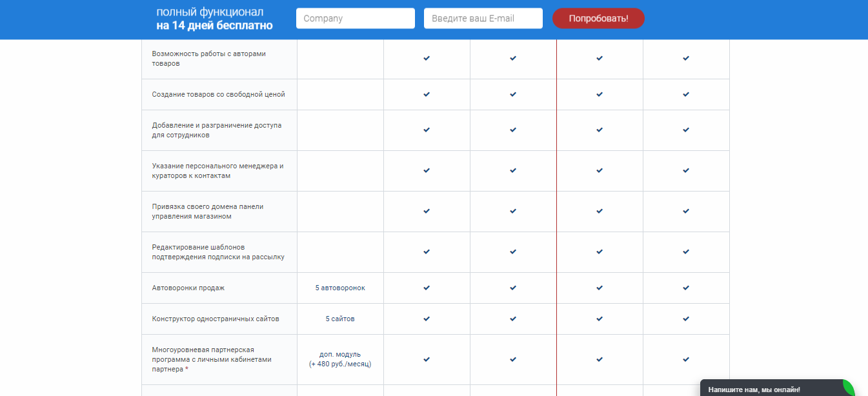Viewport: 868px width, 396px height.
Task: Click the 'доп. модуль (+ 480 руб./месяц)' text
Action: click(x=340, y=359)
